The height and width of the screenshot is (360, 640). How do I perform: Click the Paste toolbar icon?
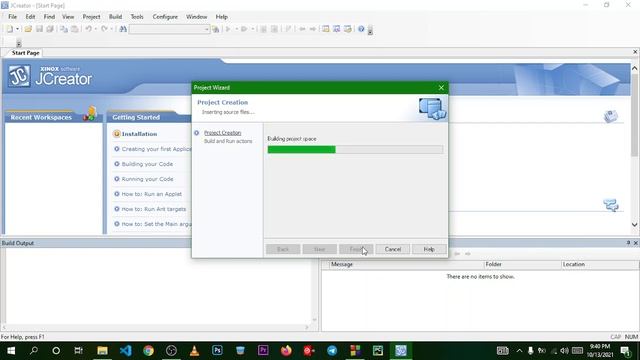tap(75, 29)
